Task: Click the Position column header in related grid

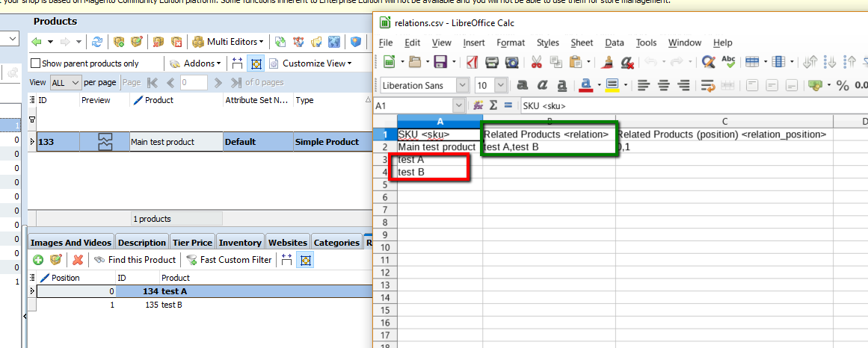Action: (77, 278)
